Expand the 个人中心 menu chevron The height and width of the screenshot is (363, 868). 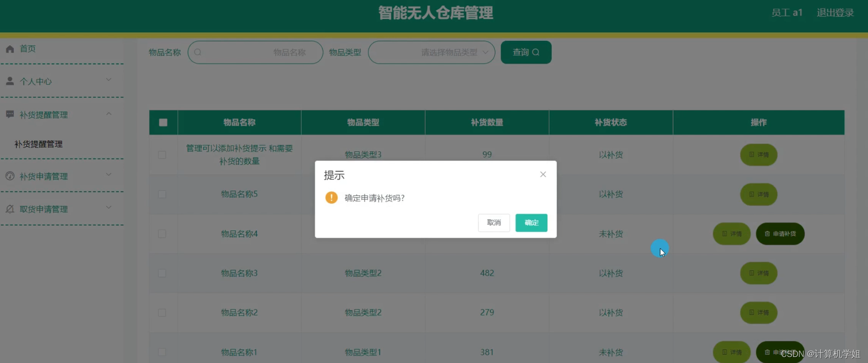109,80
